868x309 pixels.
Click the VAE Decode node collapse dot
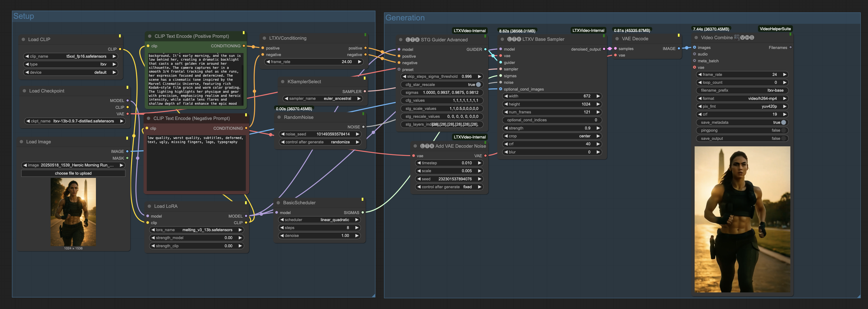(617, 39)
